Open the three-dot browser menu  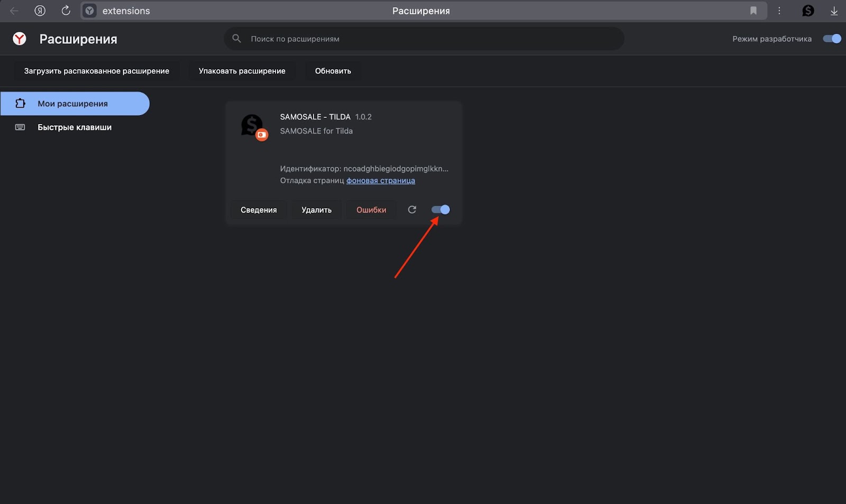click(x=779, y=11)
